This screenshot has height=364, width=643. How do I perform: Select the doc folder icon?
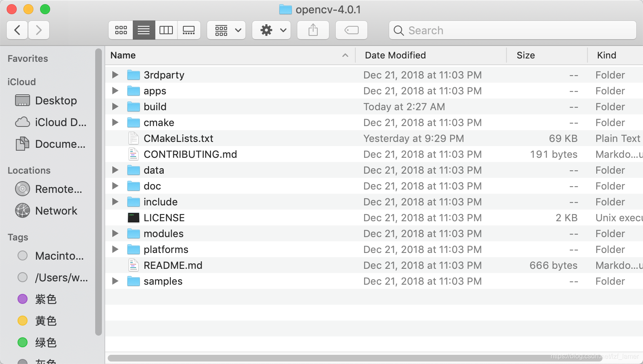point(134,186)
